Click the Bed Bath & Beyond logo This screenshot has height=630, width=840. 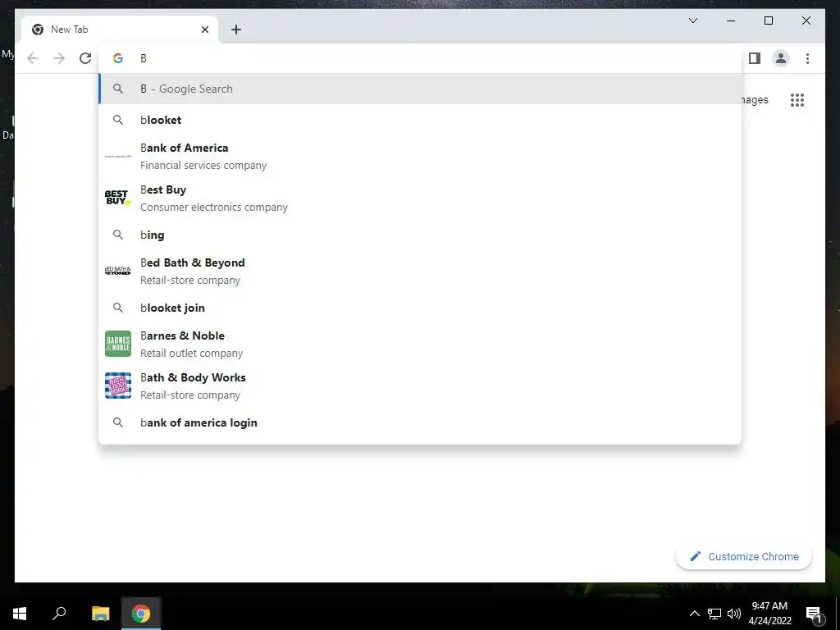click(x=118, y=271)
